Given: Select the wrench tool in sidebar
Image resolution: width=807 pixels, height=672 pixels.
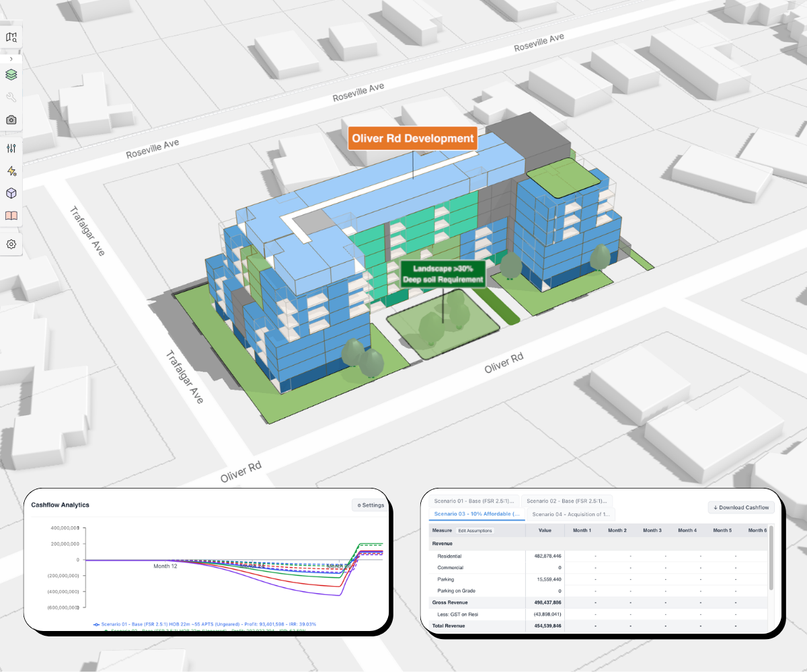Looking at the screenshot, I should click(11, 97).
